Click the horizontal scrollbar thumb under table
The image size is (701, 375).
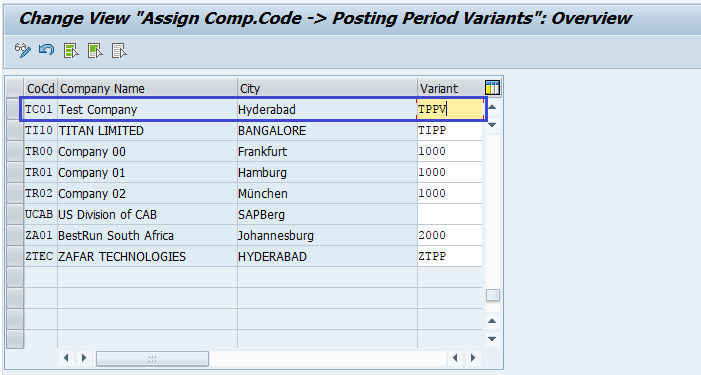152,358
